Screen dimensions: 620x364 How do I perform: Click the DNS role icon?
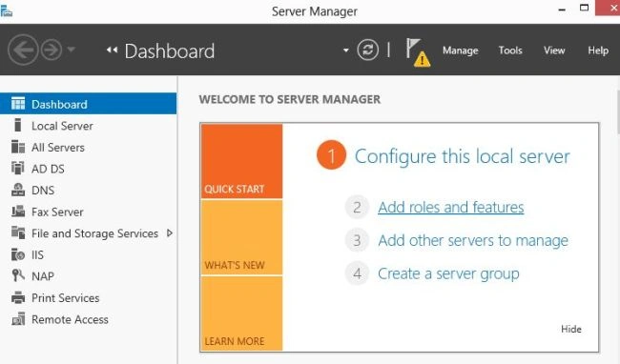[18, 190]
